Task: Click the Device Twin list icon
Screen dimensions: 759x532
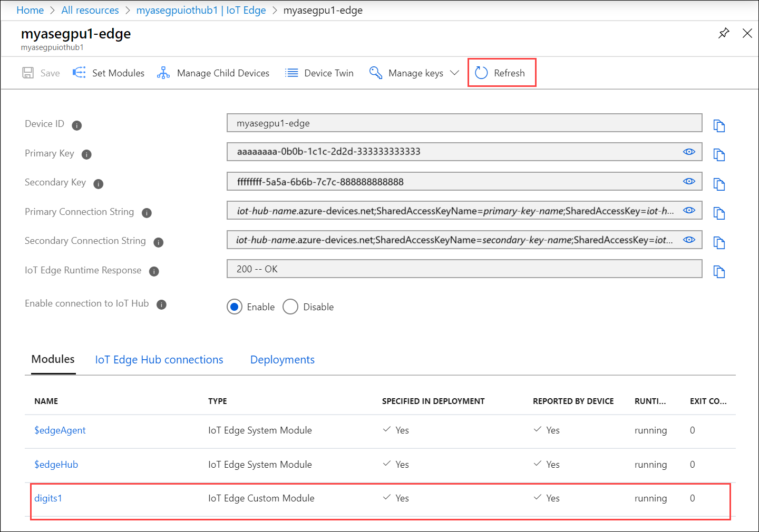Action: point(291,73)
